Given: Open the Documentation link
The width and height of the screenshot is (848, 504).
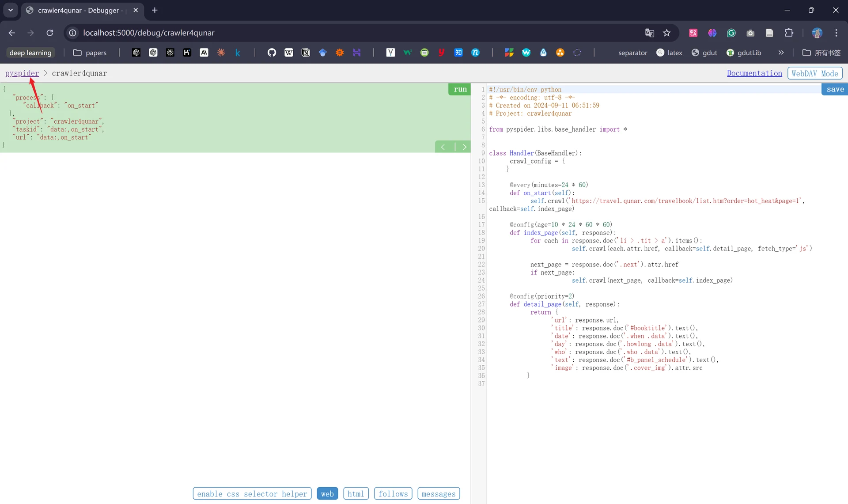Looking at the screenshot, I should [754, 73].
